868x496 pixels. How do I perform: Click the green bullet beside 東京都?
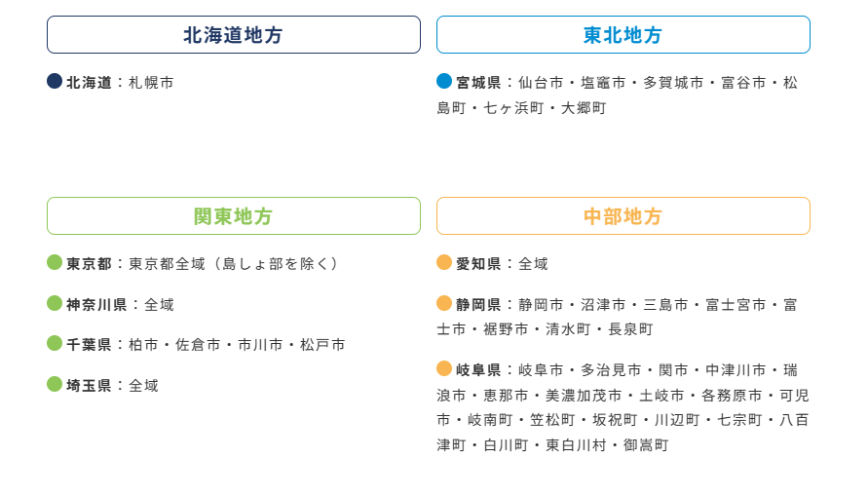pyautogui.click(x=55, y=262)
